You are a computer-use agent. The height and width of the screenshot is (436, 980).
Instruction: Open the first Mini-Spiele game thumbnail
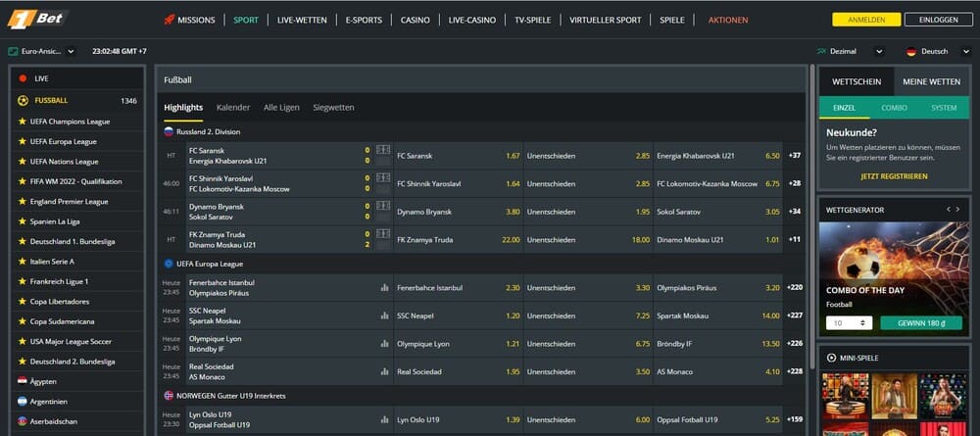pyautogui.click(x=846, y=396)
